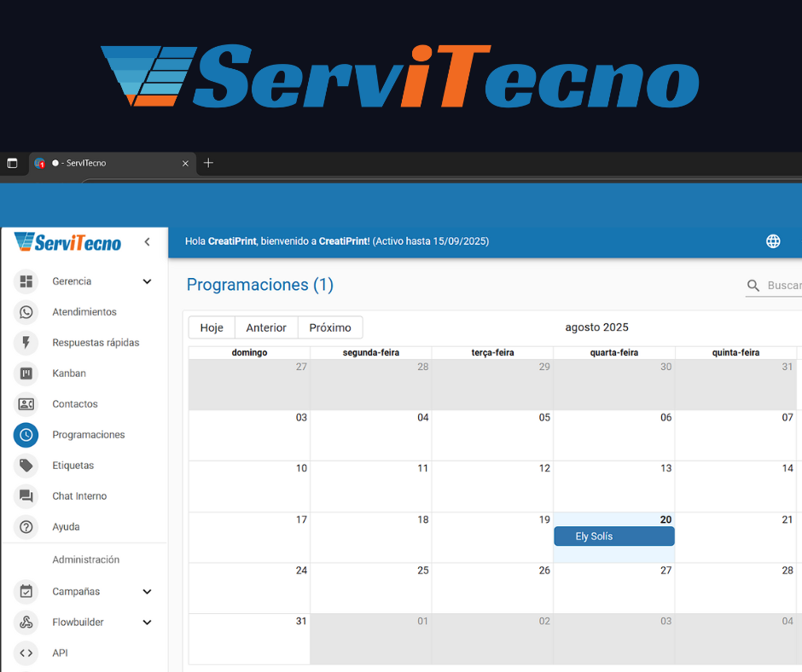Open Chat Interno speech bubble icon
The image size is (802, 672).
click(26, 496)
